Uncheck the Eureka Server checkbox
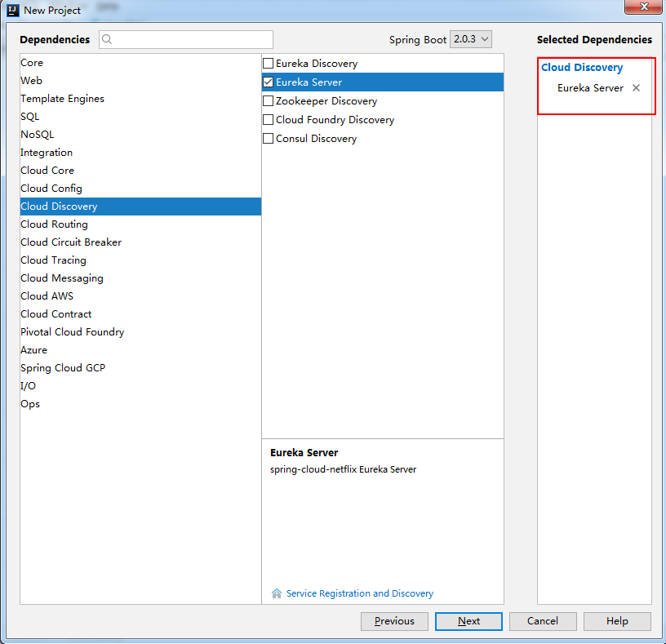The image size is (666, 644). 268,82
